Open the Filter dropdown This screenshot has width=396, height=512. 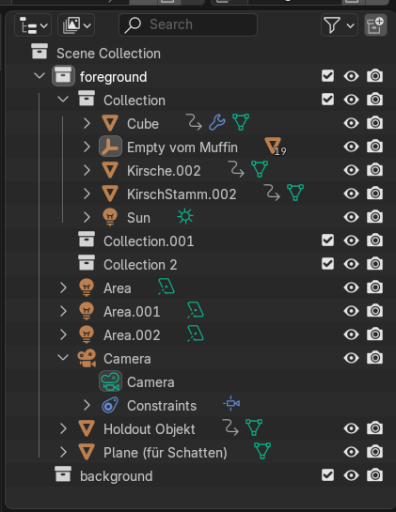(x=339, y=25)
